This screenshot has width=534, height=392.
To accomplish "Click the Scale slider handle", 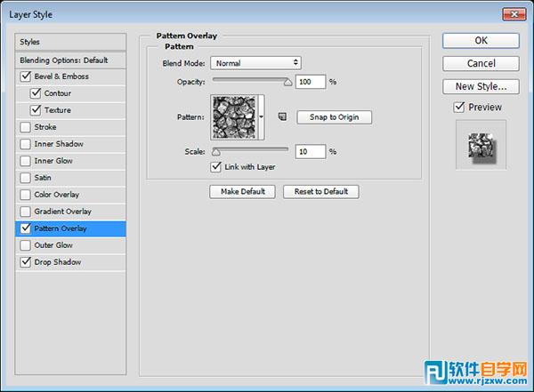I will coord(216,152).
